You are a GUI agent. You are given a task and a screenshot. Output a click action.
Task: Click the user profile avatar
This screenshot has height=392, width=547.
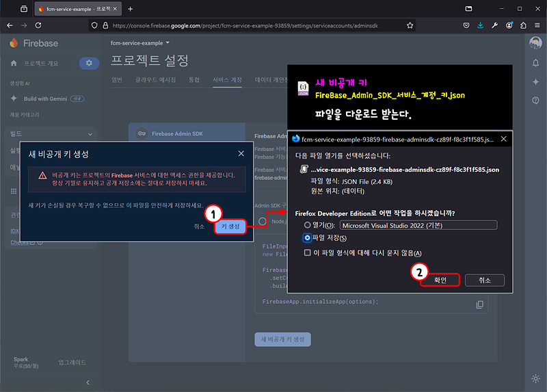click(535, 43)
